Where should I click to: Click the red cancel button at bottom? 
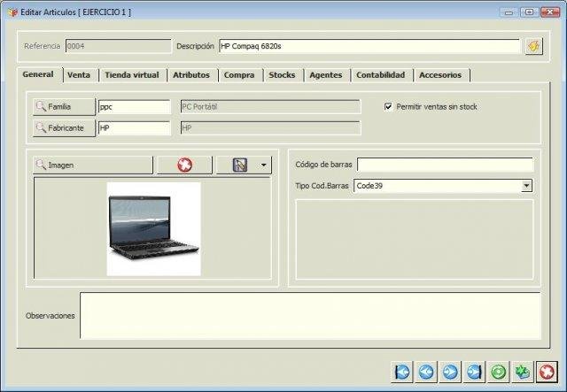[547, 372]
